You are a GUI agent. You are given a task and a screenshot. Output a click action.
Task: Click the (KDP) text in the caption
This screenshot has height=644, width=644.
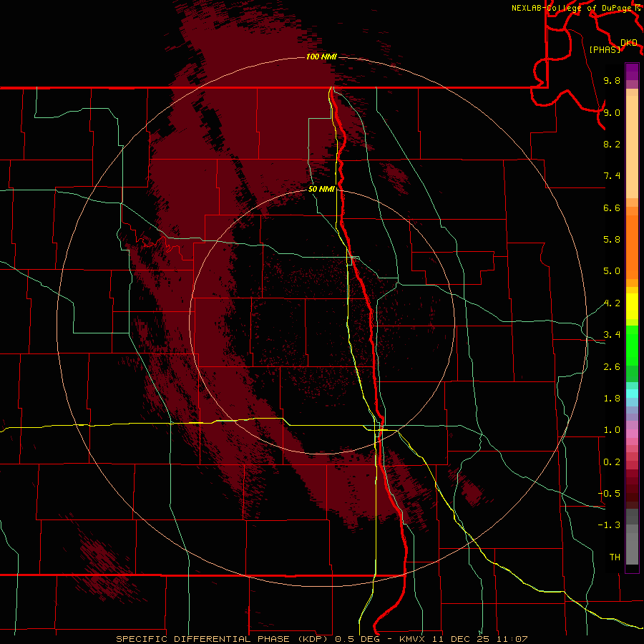click(x=314, y=639)
